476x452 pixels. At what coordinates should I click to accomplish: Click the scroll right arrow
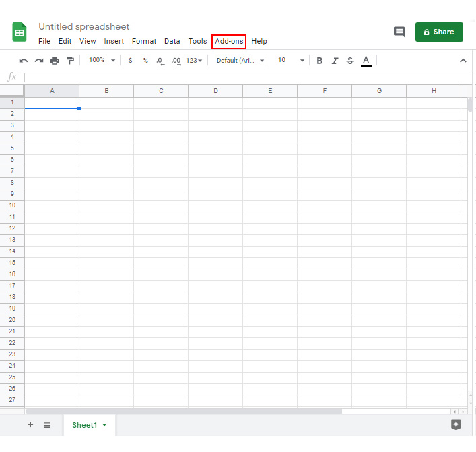pos(463,412)
